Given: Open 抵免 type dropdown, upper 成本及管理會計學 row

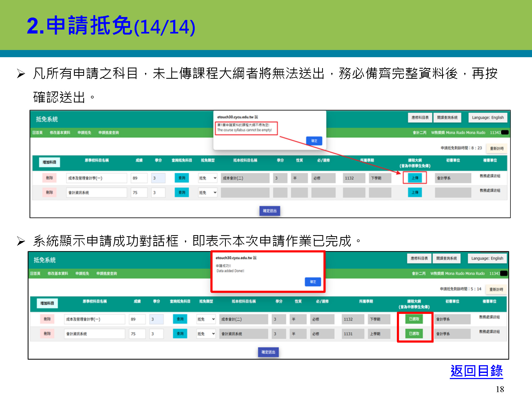Looking at the screenshot, I should tap(208, 178).
